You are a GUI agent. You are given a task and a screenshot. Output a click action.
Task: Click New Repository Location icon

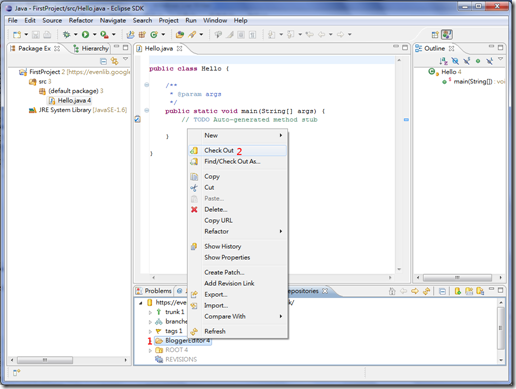(x=458, y=291)
